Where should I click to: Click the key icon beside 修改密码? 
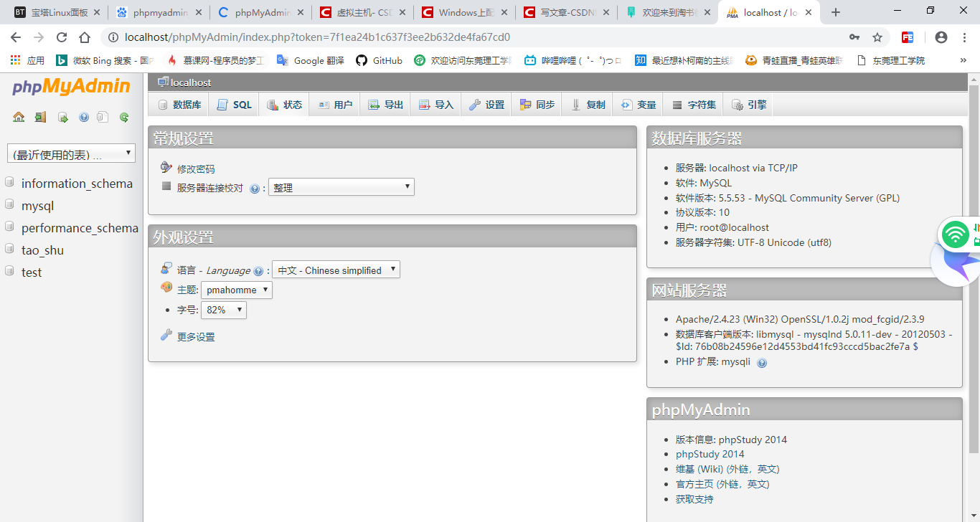pyautogui.click(x=166, y=167)
